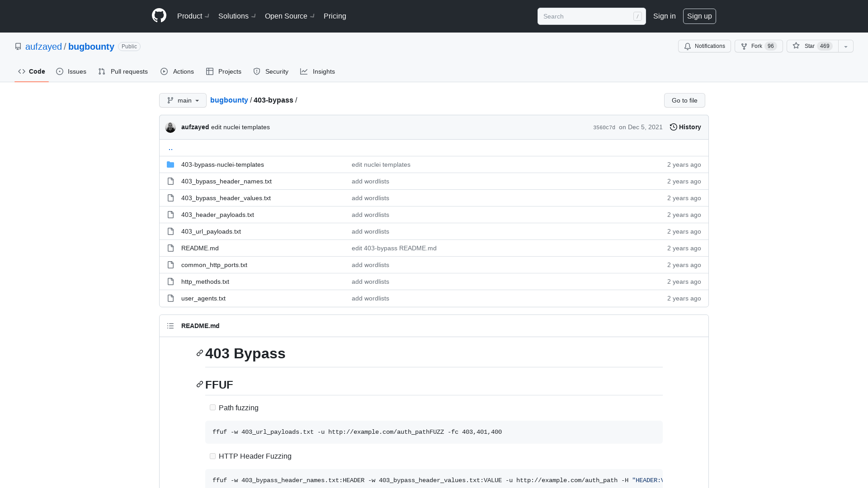Click the Sign up button
The width and height of the screenshot is (868, 488).
click(699, 16)
